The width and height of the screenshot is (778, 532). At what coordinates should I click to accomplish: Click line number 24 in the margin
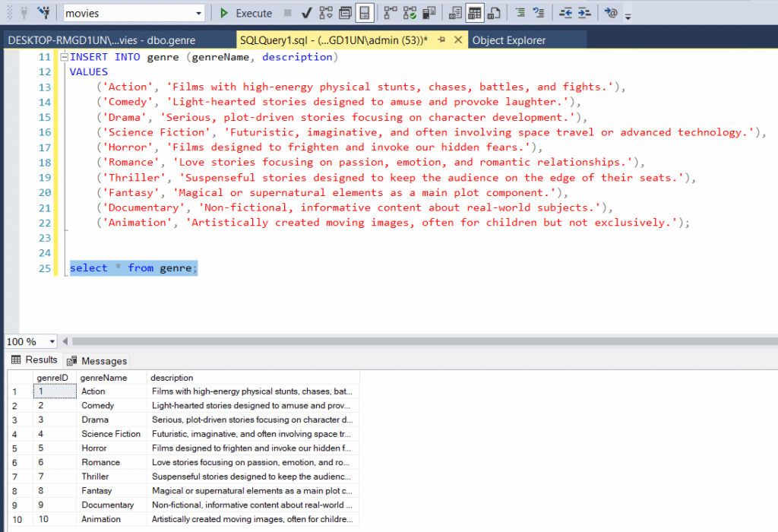45,253
